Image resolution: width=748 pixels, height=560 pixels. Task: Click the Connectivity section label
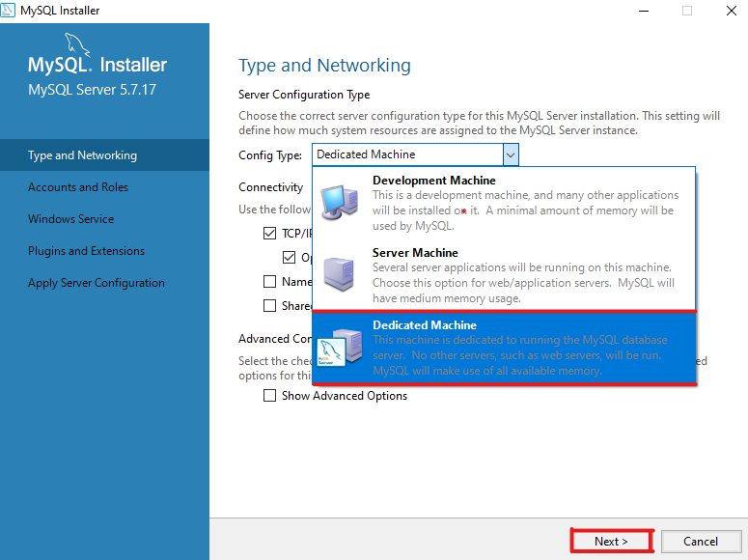[270, 187]
